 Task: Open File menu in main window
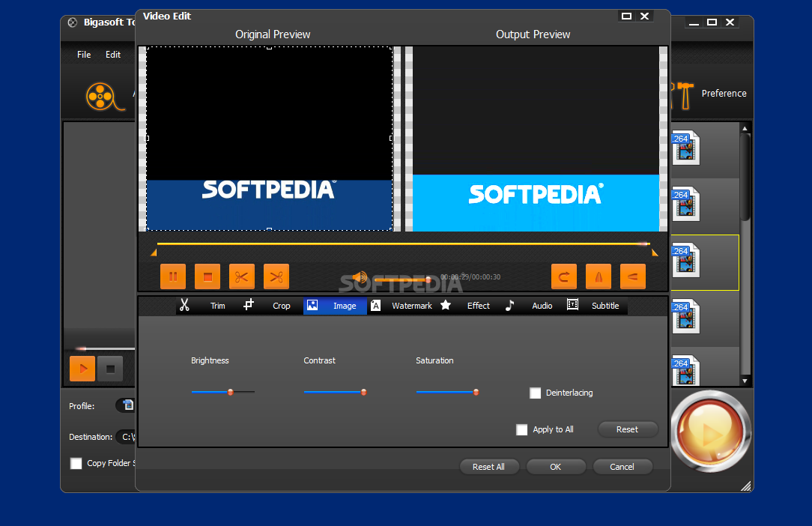(84, 55)
